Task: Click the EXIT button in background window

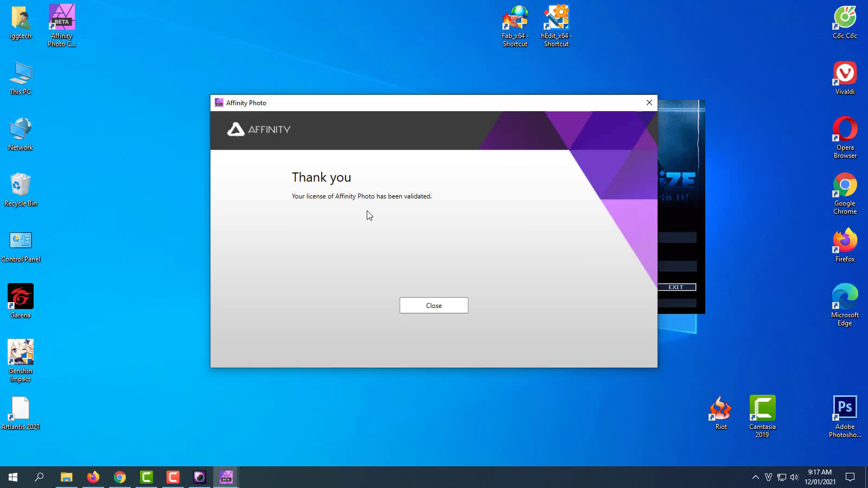Action: [x=676, y=287]
